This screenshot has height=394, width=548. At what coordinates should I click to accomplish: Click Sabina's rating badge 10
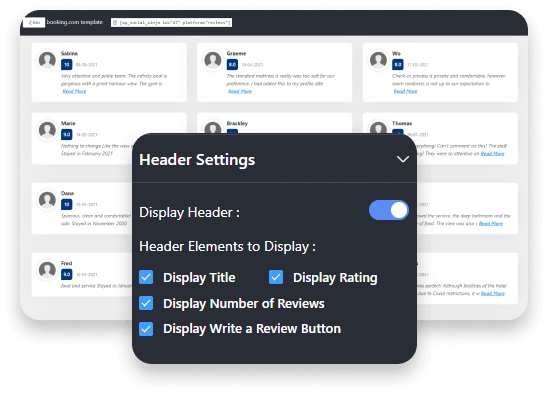coord(67,65)
